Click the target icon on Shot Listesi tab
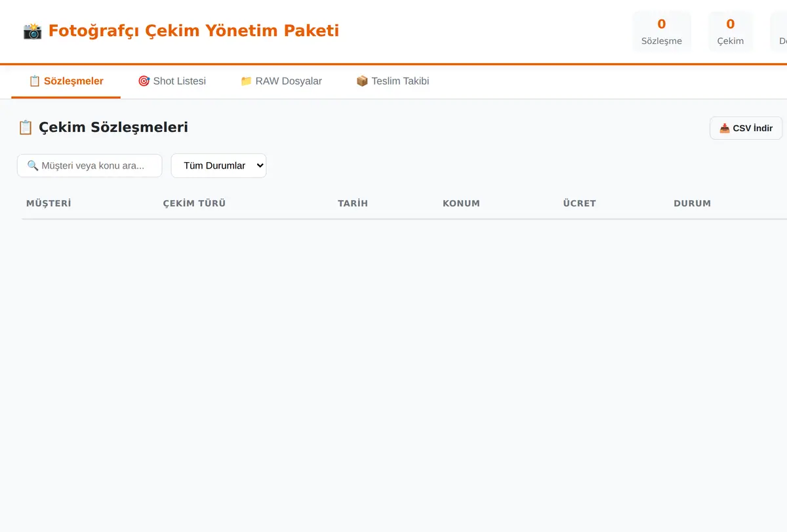The image size is (787, 532). [x=144, y=81]
